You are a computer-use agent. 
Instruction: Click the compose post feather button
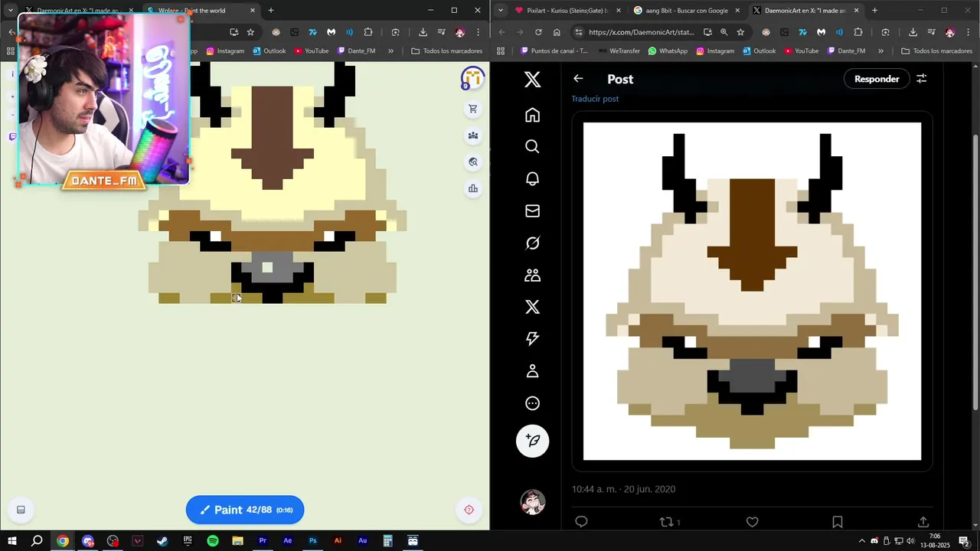coord(532,441)
